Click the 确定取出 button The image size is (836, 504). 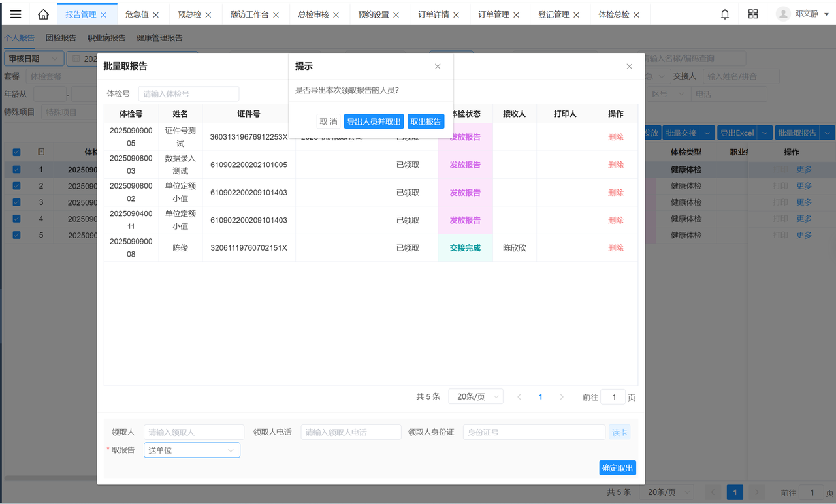click(x=617, y=468)
